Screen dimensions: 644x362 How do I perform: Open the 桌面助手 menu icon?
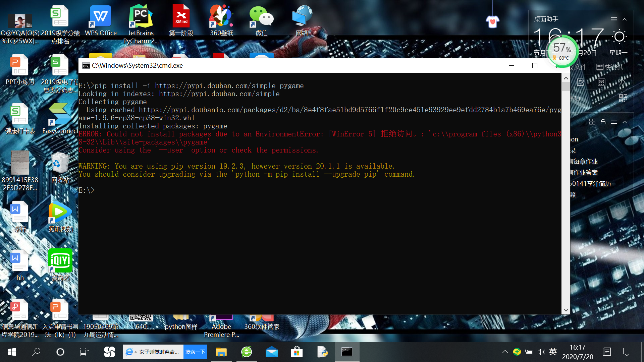point(614,19)
